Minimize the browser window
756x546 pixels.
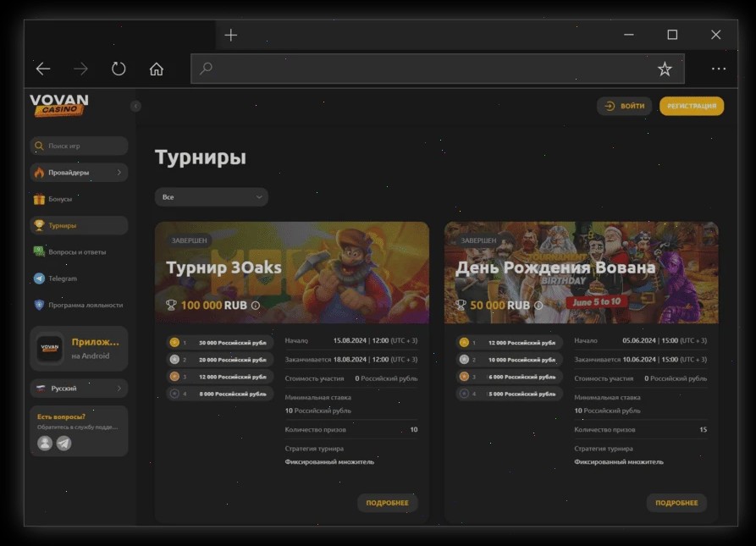pos(629,35)
